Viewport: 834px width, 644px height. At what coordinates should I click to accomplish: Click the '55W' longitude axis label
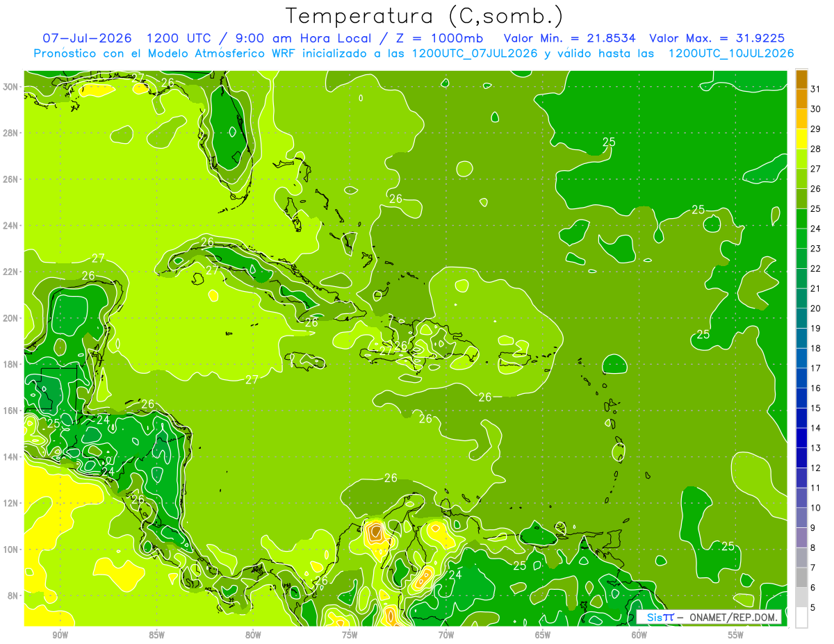(735, 634)
